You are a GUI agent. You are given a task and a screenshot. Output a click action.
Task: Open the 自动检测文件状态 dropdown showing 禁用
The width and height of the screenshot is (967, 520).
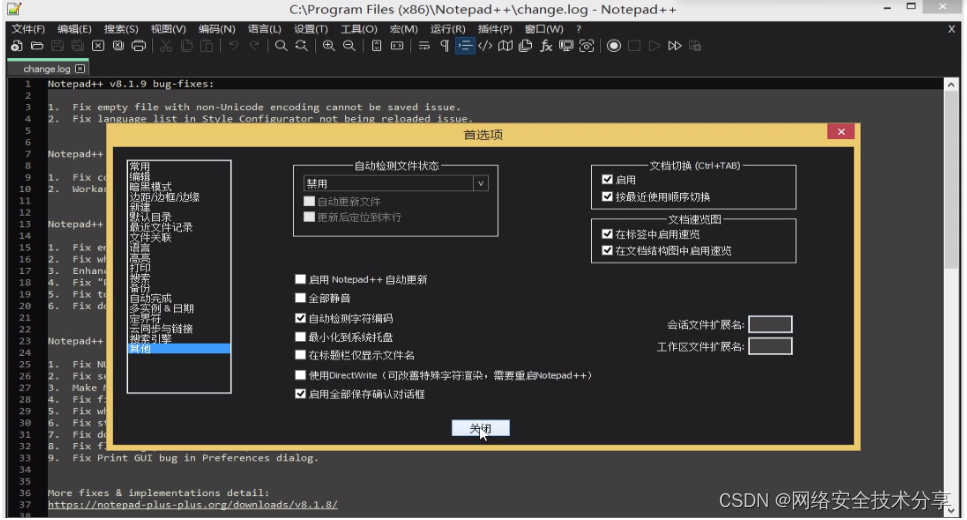(x=396, y=183)
